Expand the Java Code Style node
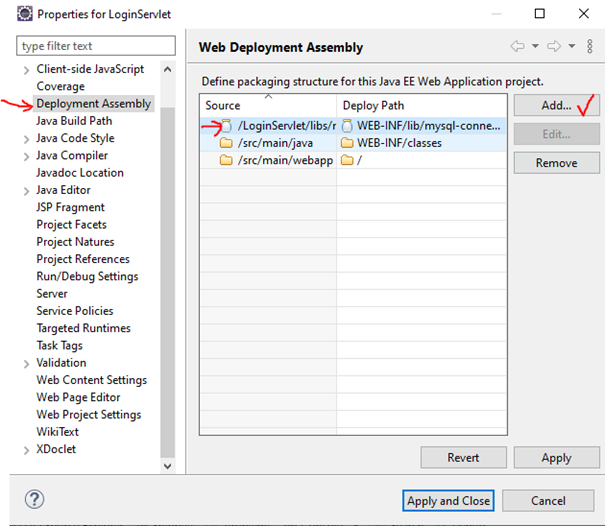Image resolution: width=605 pixels, height=526 pixels. [x=26, y=138]
